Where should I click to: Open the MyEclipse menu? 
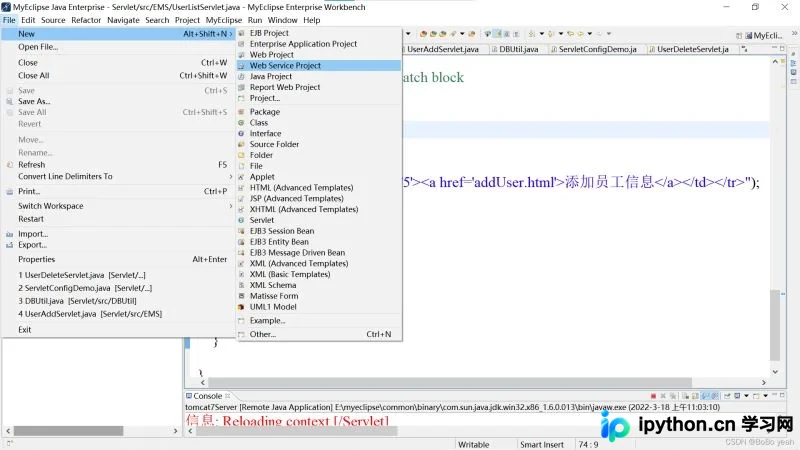[x=223, y=20]
